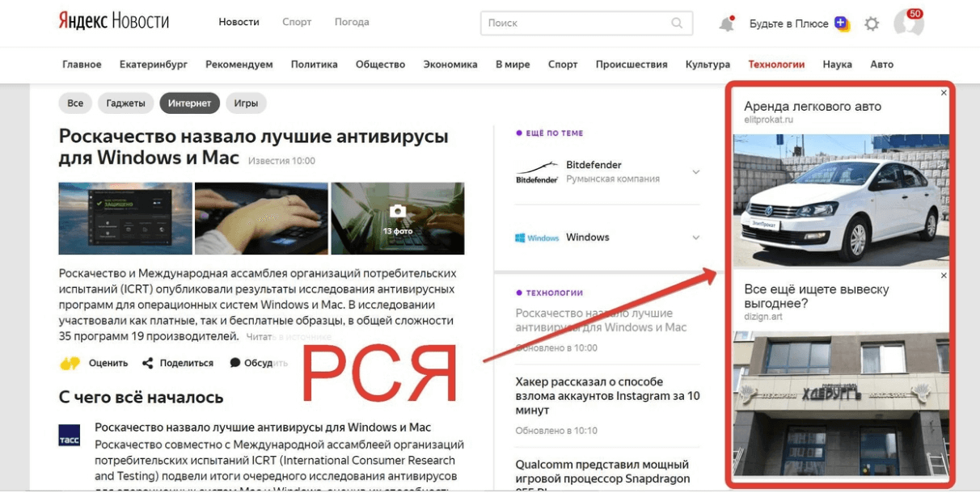Select the Игры filter chip

[x=246, y=103]
